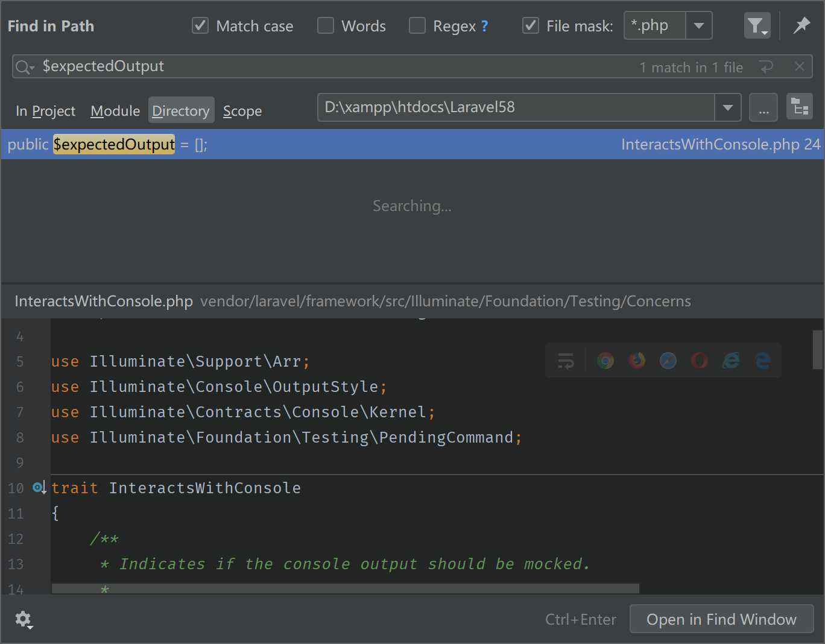
Task: Pin the Find in Path window
Action: coord(801,25)
